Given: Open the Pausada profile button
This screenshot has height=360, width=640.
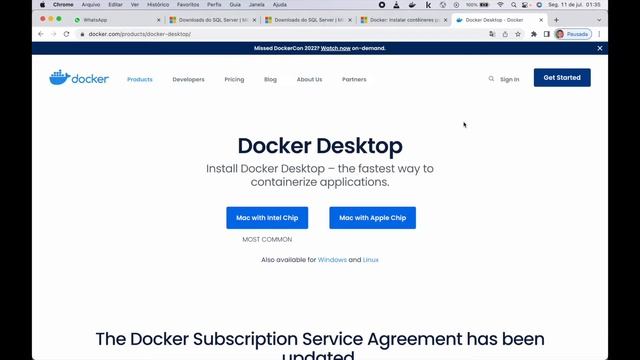Looking at the screenshot, I should coord(573,34).
